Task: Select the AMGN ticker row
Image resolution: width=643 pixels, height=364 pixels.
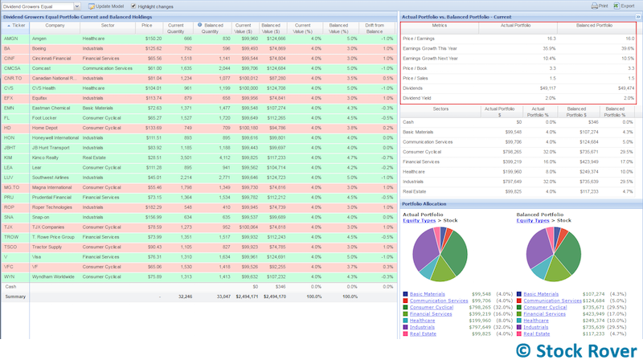Action: click(199, 39)
